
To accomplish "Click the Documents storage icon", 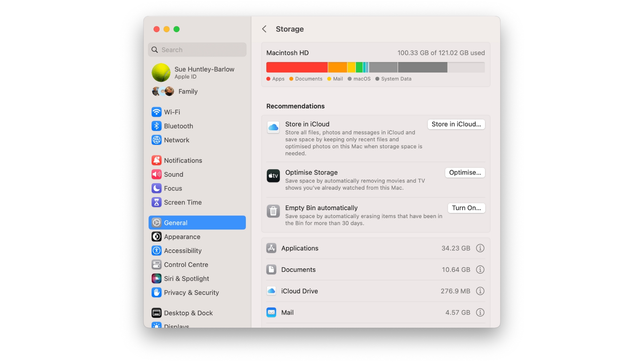I will (x=271, y=269).
